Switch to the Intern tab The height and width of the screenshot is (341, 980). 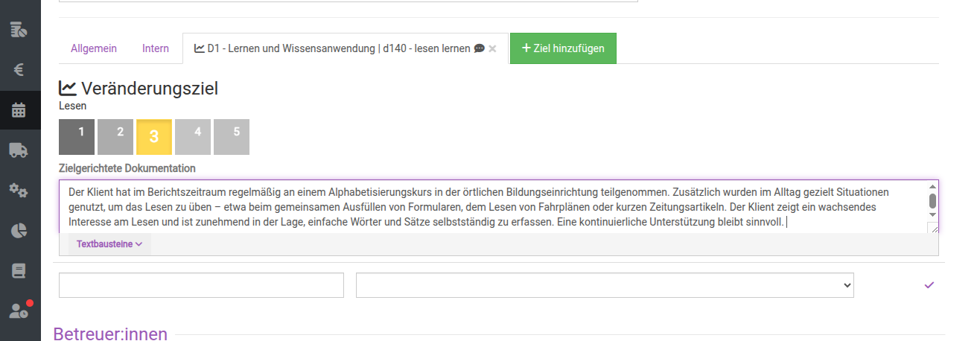[x=156, y=48]
